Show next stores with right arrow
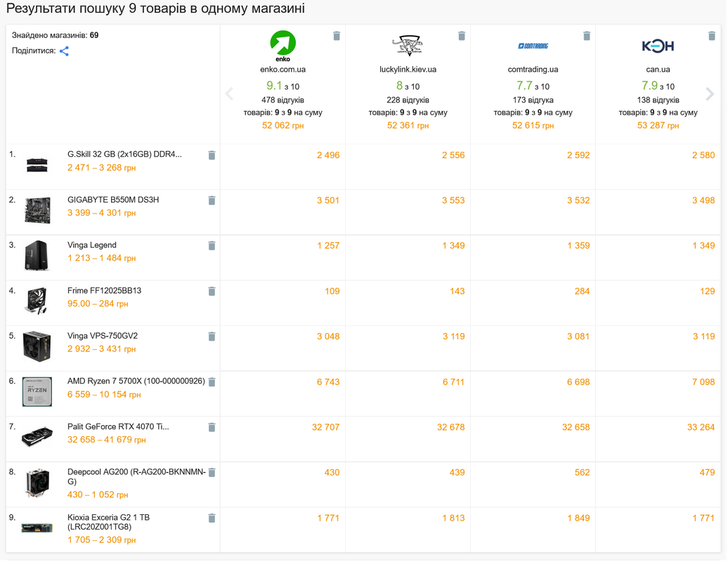Image resolution: width=728 pixels, height=562 pixels. (710, 93)
